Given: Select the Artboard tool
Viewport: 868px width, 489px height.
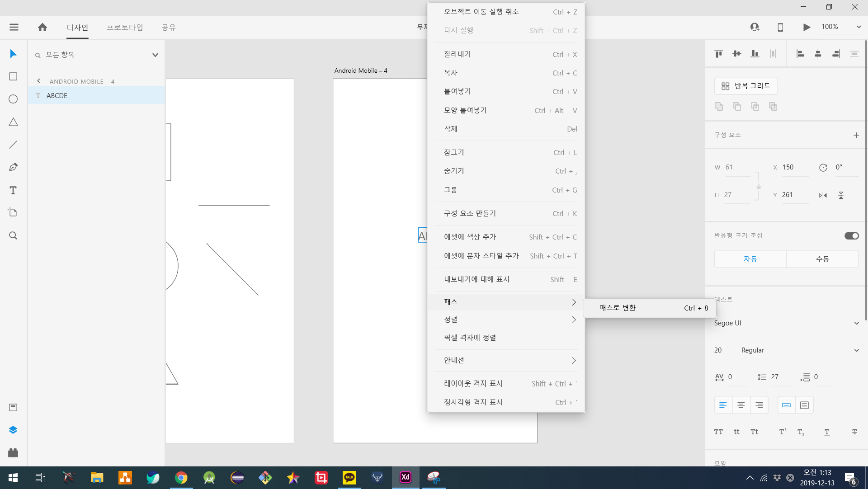Looking at the screenshot, I should point(13,212).
